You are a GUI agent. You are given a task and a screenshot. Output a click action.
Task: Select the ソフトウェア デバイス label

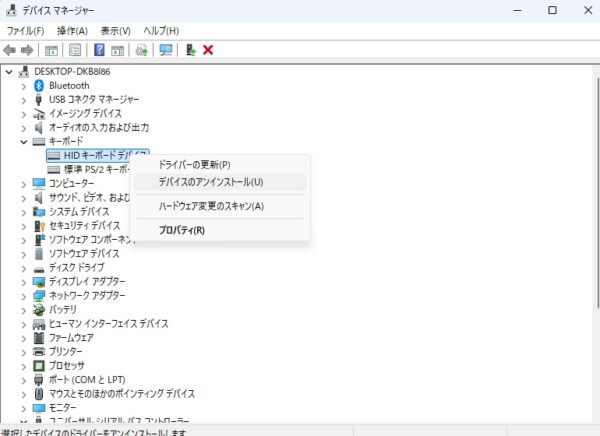84,254
